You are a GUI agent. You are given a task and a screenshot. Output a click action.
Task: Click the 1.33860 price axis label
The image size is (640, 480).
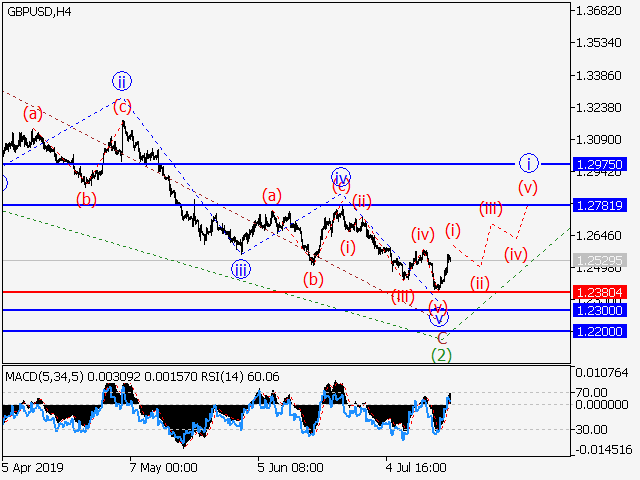click(x=598, y=76)
